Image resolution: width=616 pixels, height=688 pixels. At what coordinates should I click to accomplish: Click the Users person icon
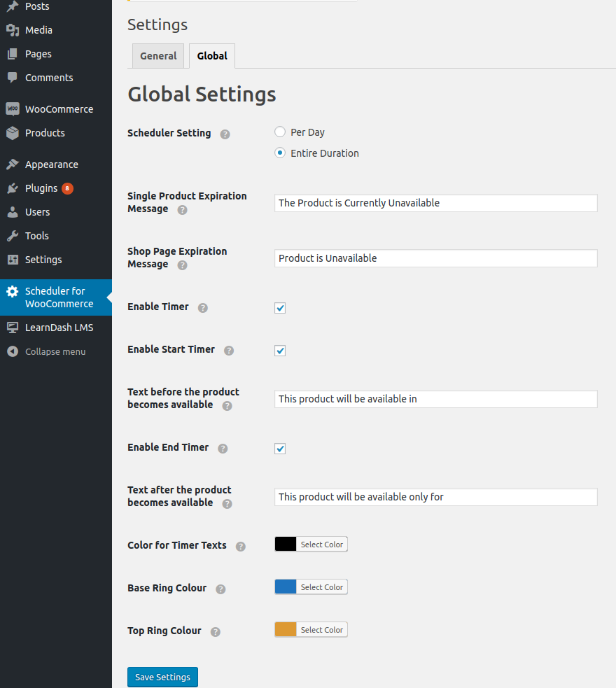point(13,211)
